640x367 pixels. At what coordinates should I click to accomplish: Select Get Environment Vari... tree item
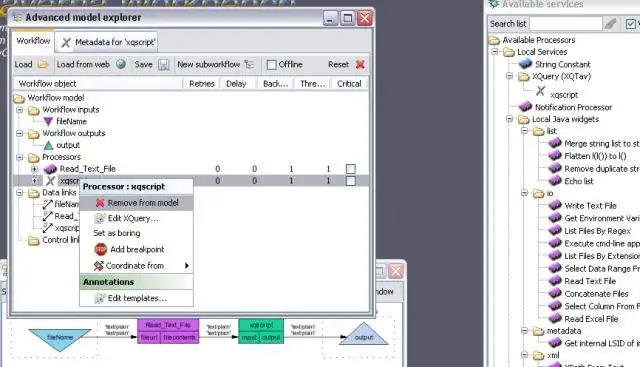[602, 218]
